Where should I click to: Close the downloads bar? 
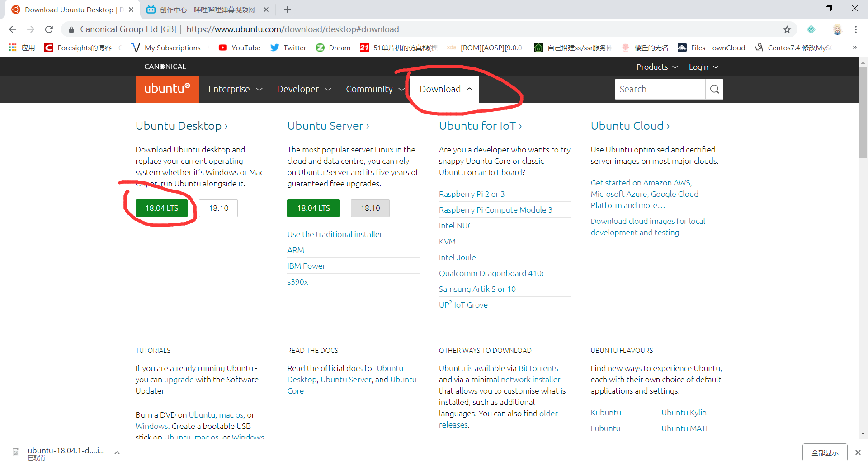pos(858,452)
